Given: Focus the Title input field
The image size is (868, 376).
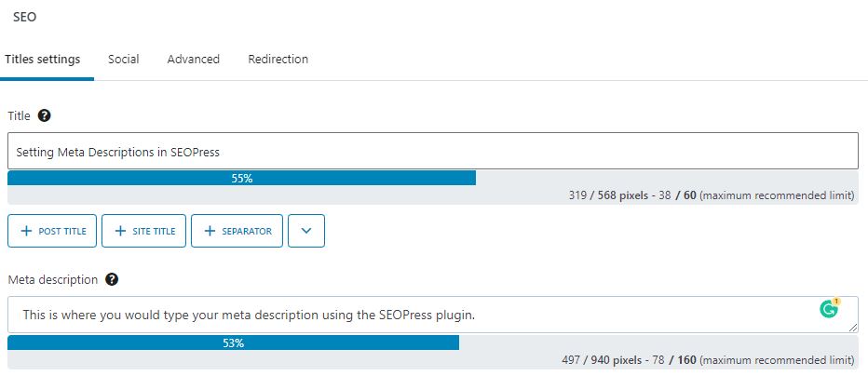Looking at the screenshot, I should (432, 151).
